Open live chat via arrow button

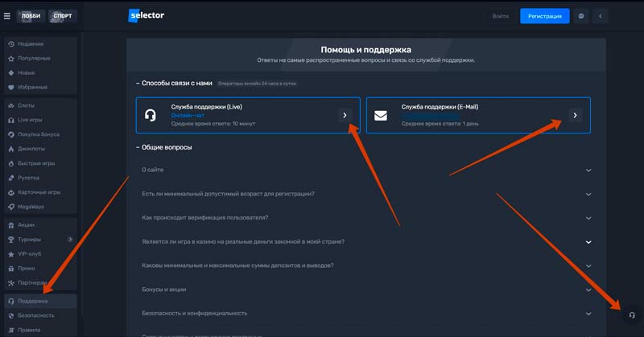click(345, 115)
